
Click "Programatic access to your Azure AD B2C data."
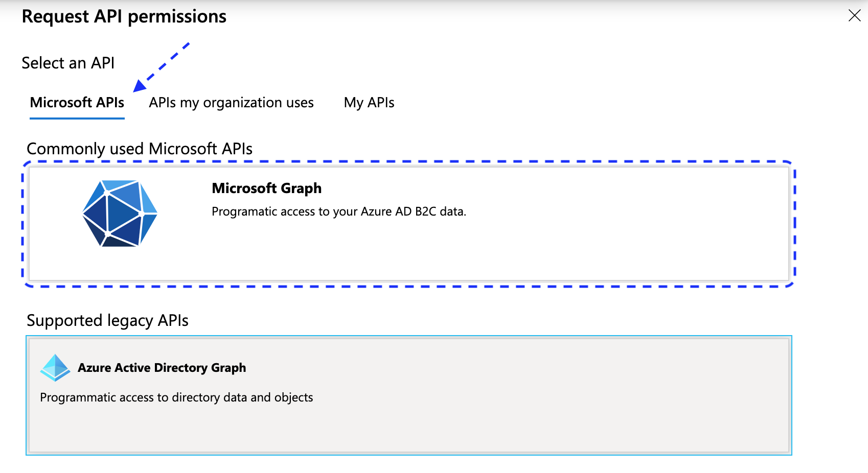[x=339, y=211]
